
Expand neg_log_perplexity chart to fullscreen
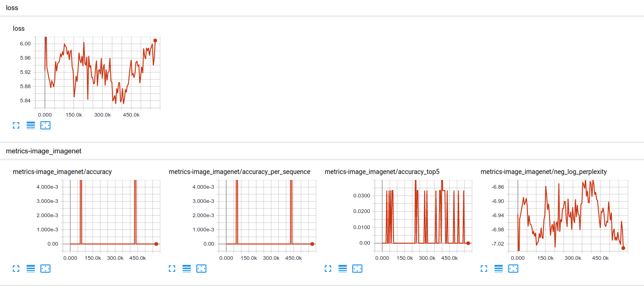coord(484,269)
